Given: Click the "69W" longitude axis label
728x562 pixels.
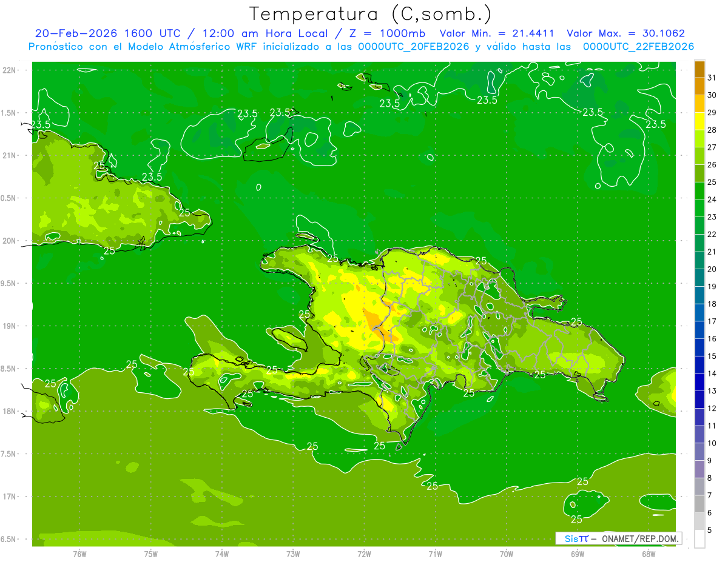Looking at the screenshot, I should [578, 554].
